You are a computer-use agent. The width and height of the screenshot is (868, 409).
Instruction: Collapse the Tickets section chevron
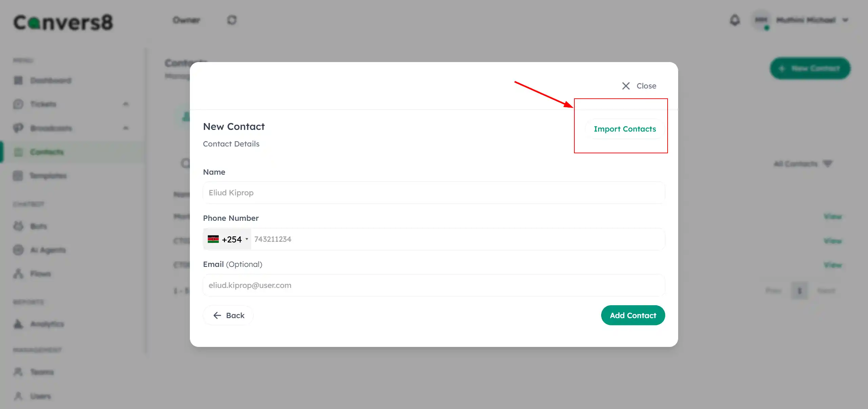125,104
